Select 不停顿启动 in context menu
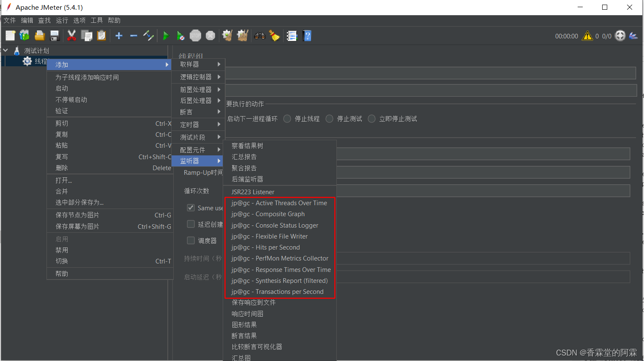 110,100
